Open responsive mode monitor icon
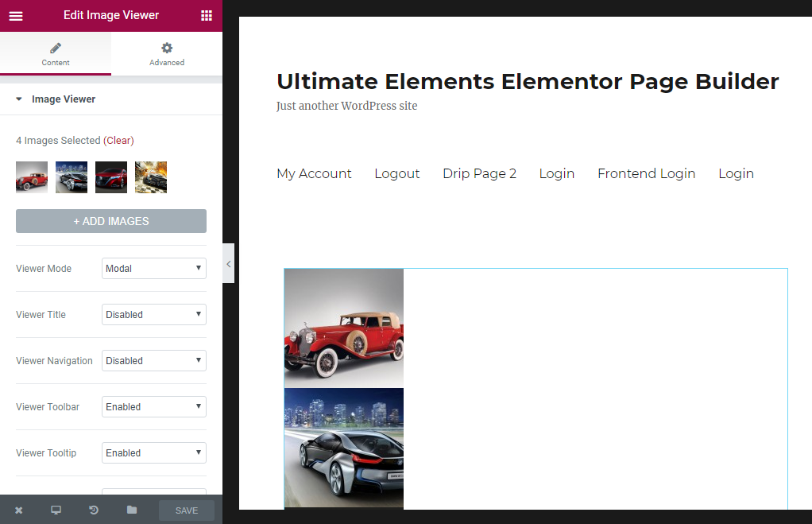 pyautogui.click(x=56, y=510)
